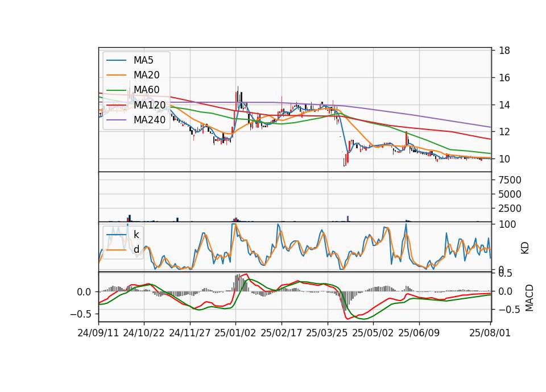Click volume axis tick label 5000
The height and width of the screenshot is (392, 546).
510,194
